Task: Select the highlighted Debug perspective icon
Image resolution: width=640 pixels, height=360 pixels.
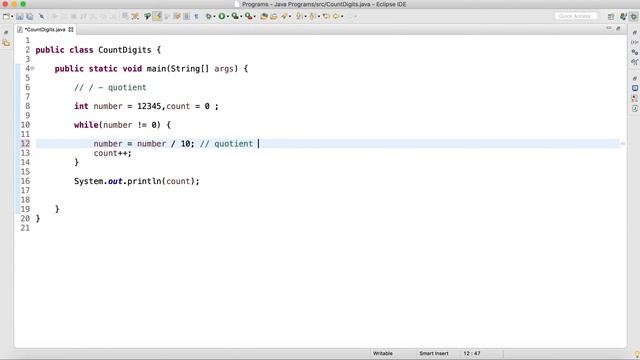Action: coord(633,16)
